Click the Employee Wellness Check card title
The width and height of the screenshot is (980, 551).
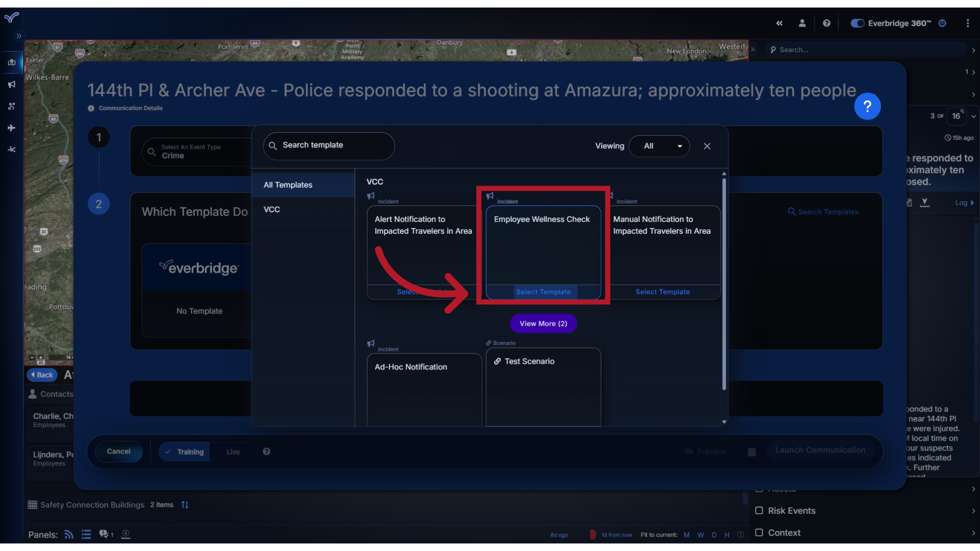[x=542, y=219]
